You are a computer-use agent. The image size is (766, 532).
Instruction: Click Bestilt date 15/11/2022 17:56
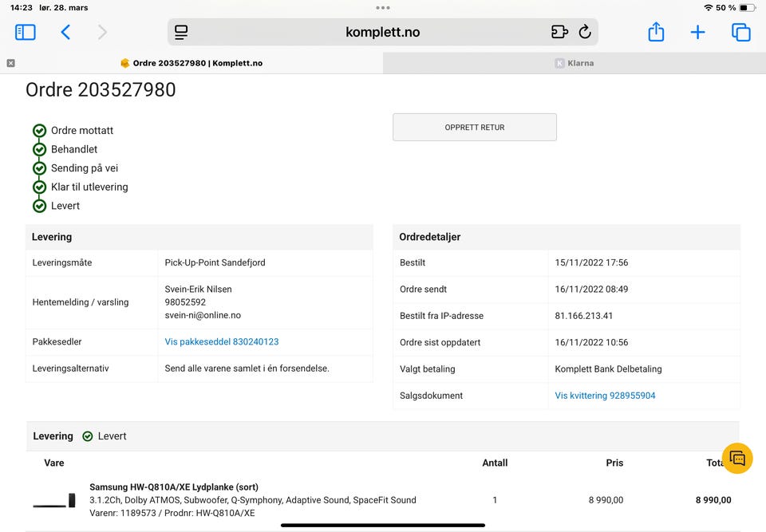tap(591, 262)
